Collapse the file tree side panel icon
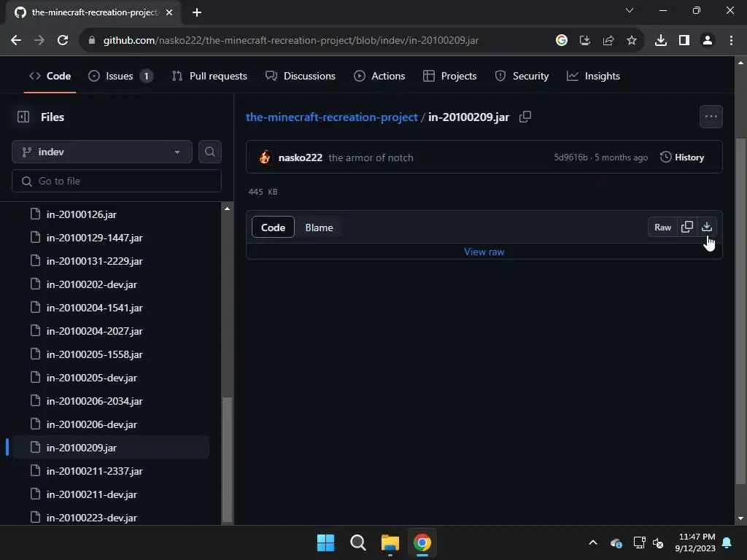This screenshot has width=747, height=560. [23, 117]
